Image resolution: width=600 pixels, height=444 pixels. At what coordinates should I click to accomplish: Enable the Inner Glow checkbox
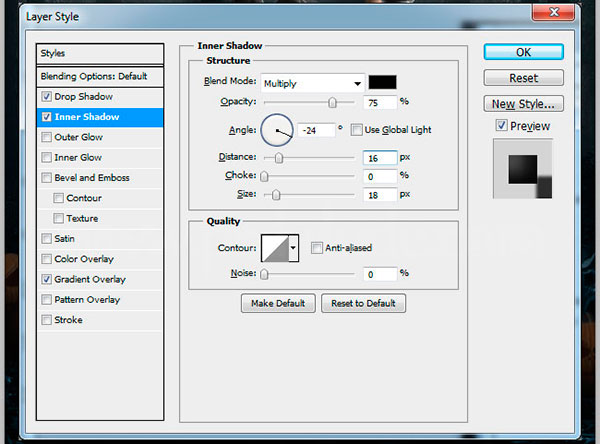47,157
